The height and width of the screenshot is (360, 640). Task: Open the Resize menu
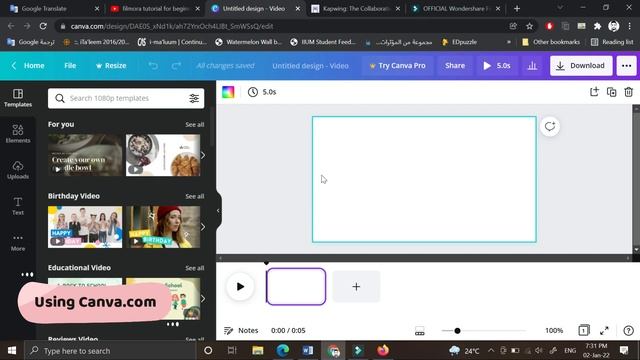click(x=111, y=66)
